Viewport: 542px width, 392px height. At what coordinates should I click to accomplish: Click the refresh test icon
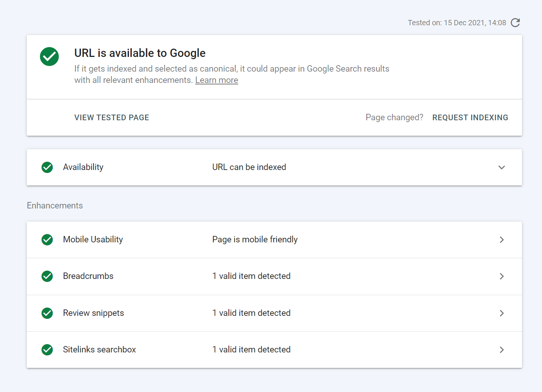tap(515, 23)
